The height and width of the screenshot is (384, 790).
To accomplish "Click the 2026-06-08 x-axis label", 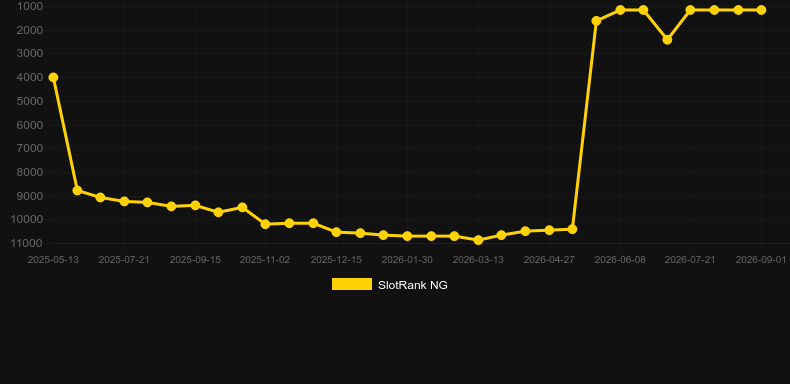I will (x=620, y=260).
